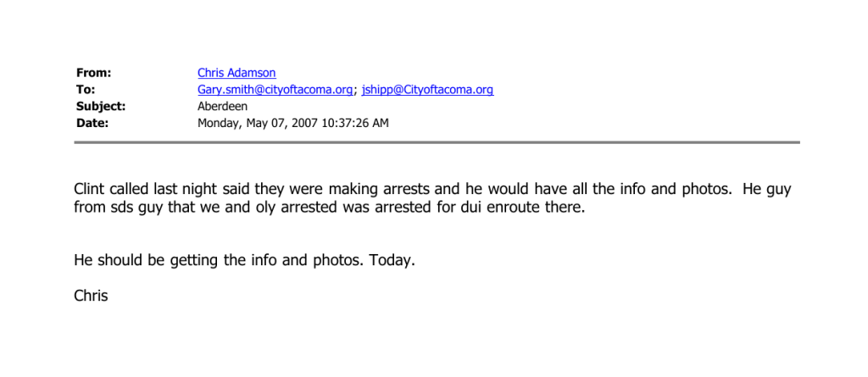Click the Gary.smith@cityoftacoma.org recipient link

pos(275,90)
